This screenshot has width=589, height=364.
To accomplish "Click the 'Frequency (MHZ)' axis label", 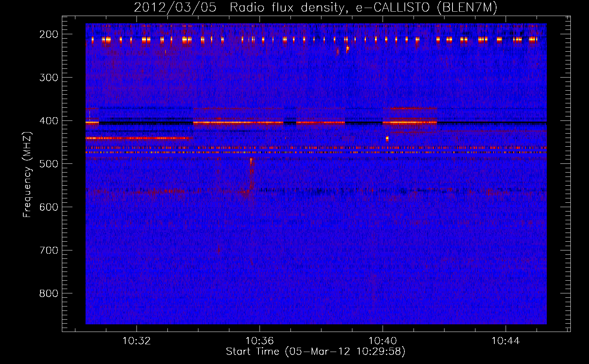I will 27,174.
